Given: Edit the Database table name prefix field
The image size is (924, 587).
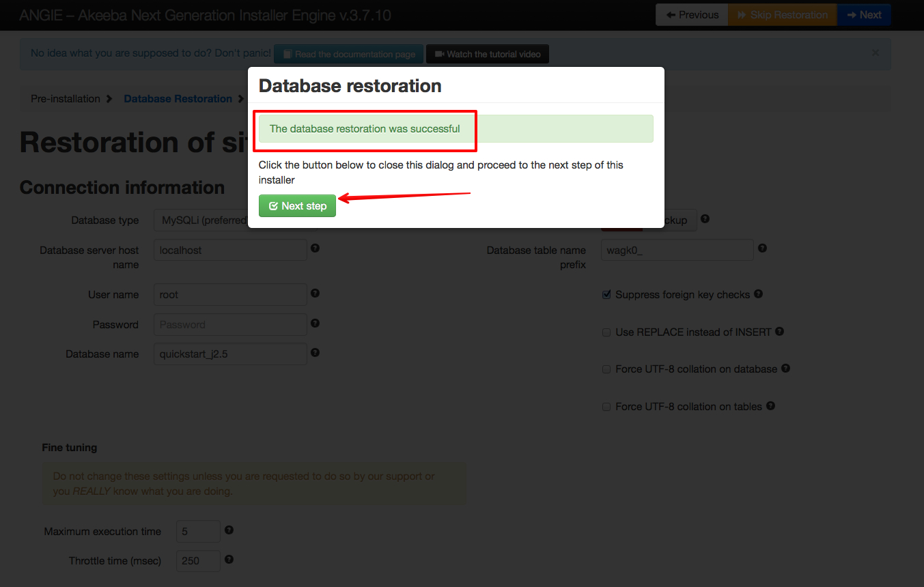Looking at the screenshot, I should pyautogui.click(x=677, y=250).
